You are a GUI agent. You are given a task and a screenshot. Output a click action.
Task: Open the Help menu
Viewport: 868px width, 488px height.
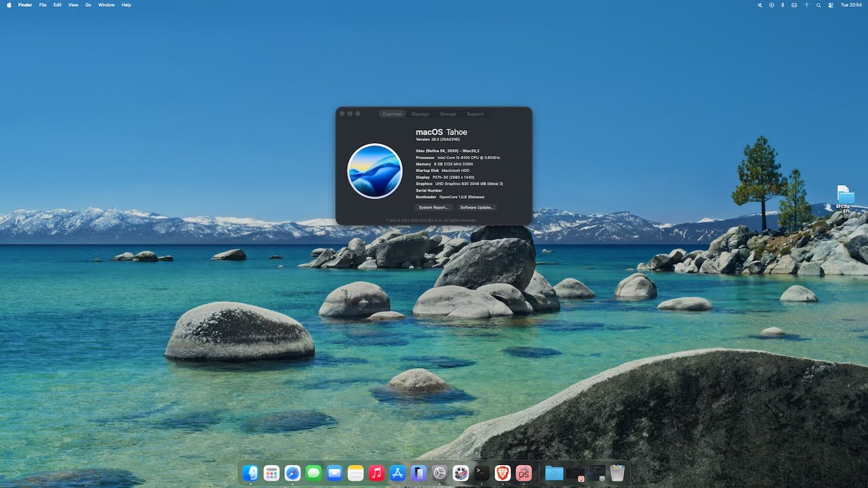coord(126,5)
